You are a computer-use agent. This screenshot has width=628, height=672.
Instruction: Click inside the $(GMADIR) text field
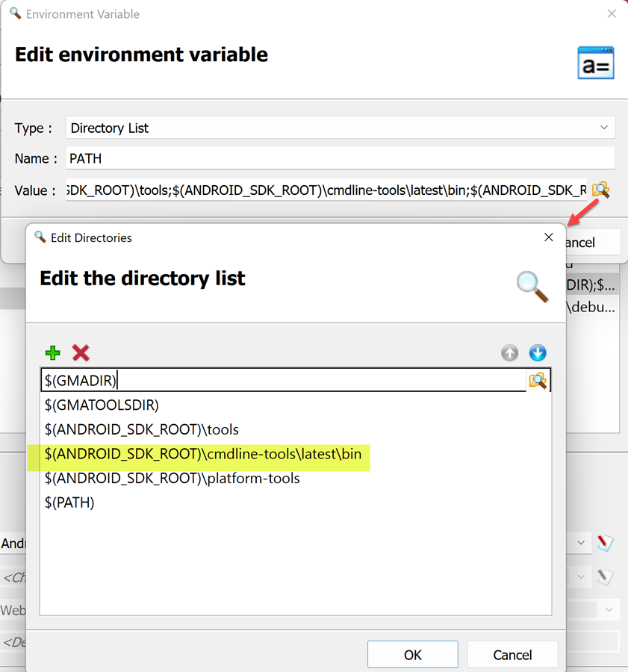(224, 379)
